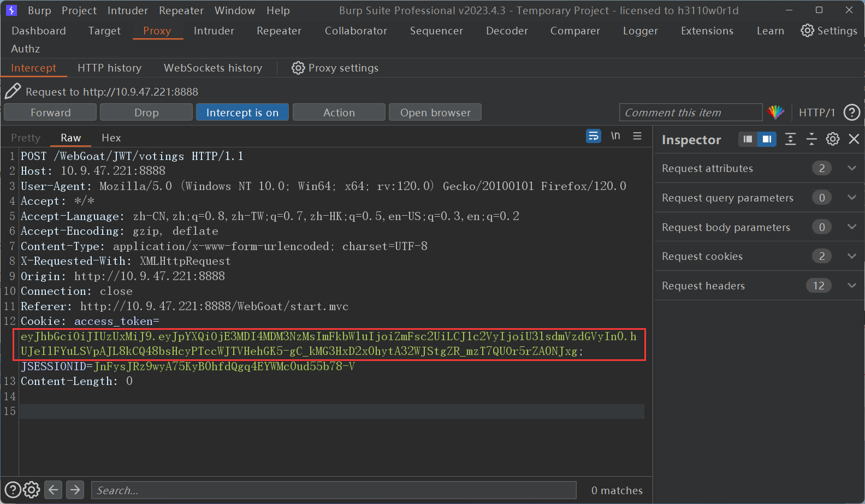Open the Action menu button
Screen dimensions: 865x504
pos(339,112)
